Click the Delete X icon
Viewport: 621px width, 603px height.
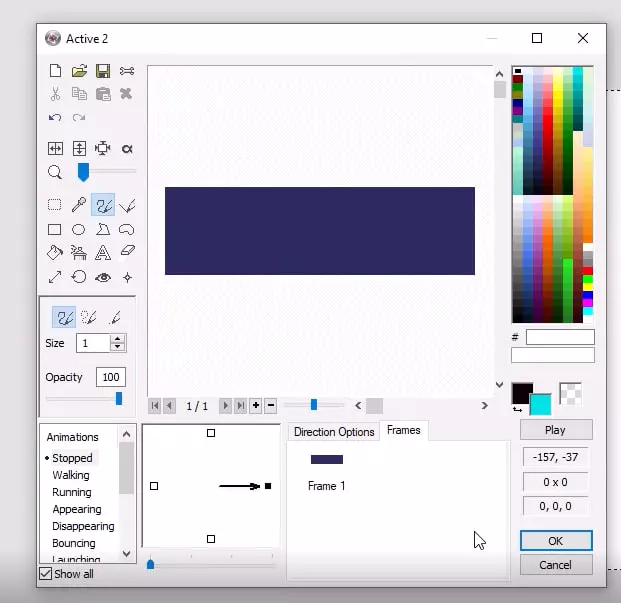(x=126, y=94)
